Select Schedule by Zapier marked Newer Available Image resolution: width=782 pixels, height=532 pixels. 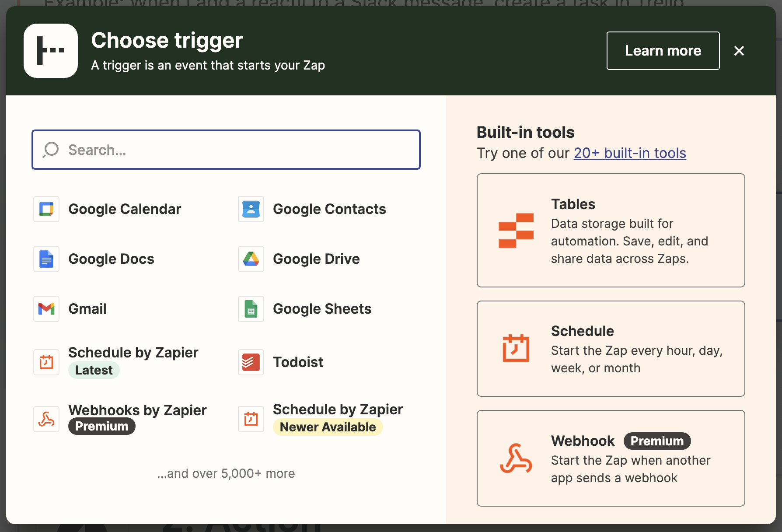(337, 418)
